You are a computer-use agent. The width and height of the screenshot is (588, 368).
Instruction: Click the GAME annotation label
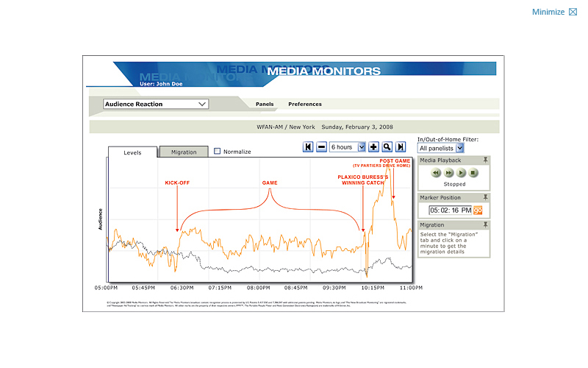tap(270, 183)
